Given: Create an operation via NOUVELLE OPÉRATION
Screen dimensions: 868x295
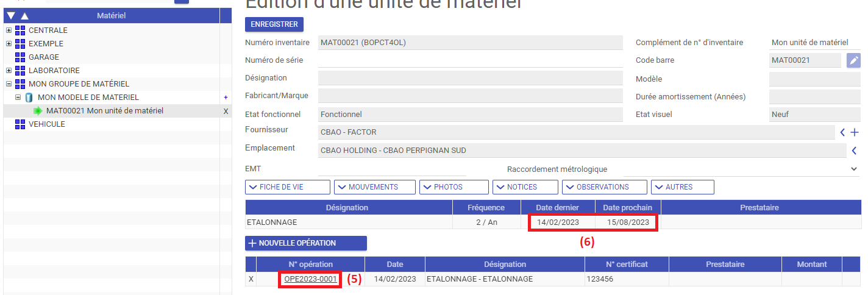Looking at the screenshot, I should tap(306, 243).
